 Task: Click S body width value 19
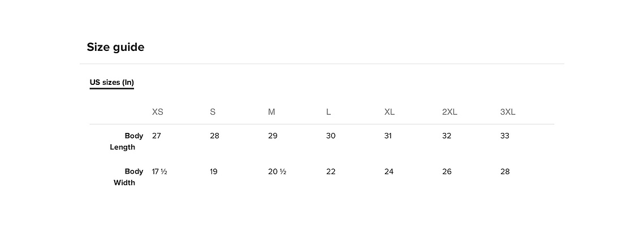[214, 172]
